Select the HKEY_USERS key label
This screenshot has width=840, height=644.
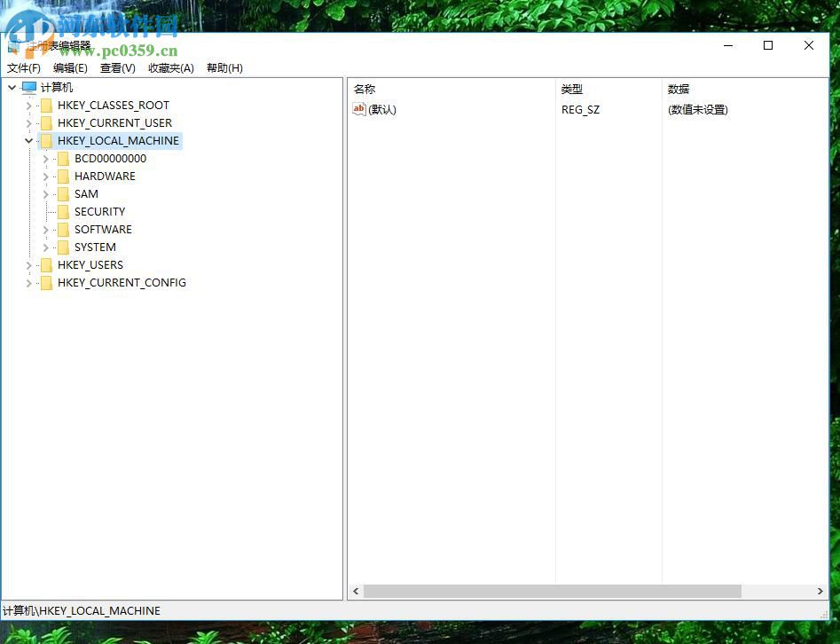click(90, 264)
